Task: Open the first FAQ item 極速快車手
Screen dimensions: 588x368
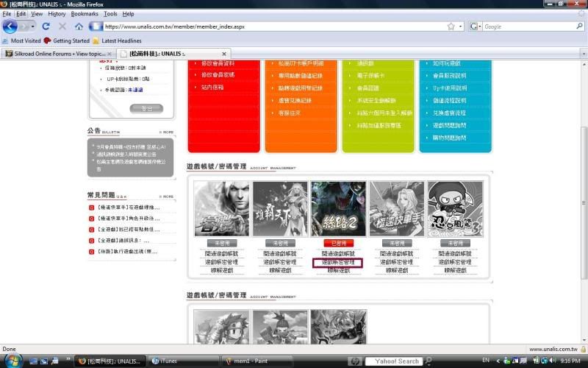Action: pos(128,208)
